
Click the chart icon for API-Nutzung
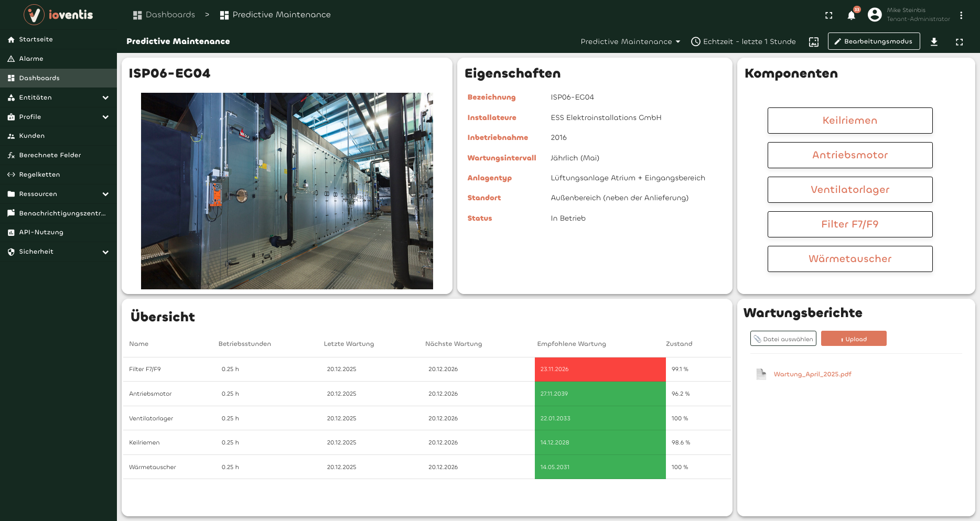click(10, 232)
